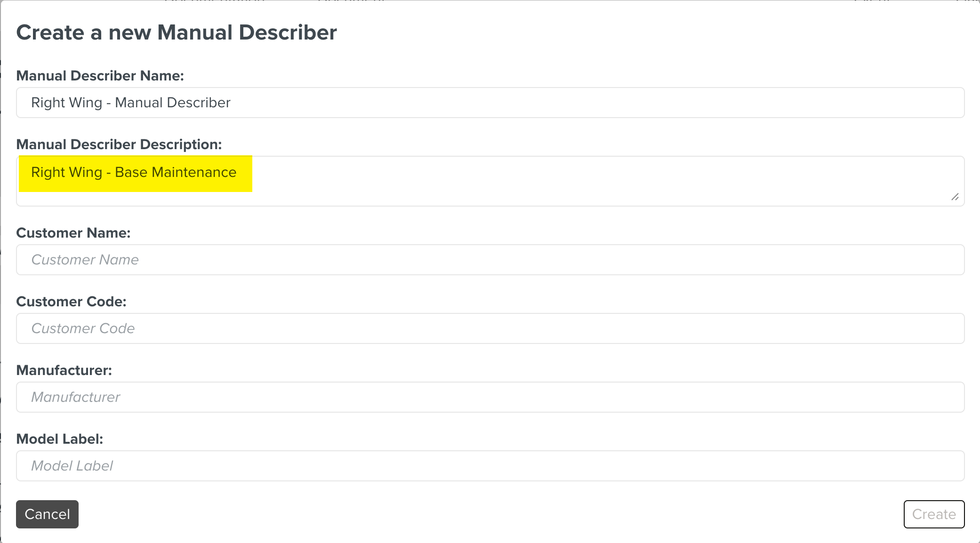Focus the Customer Code input field
Image resolution: width=980 pixels, height=543 pixels.
pyautogui.click(x=490, y=328)
